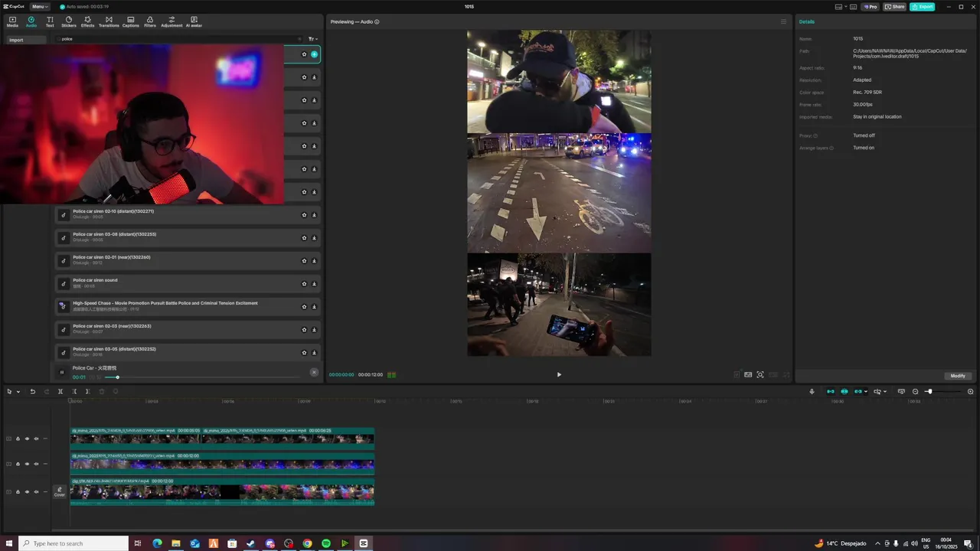Image resolution: width=980 pixels, height=551 pixels.
Task: Toggle auto snapping in timeline
Action: tap(844, 392)
